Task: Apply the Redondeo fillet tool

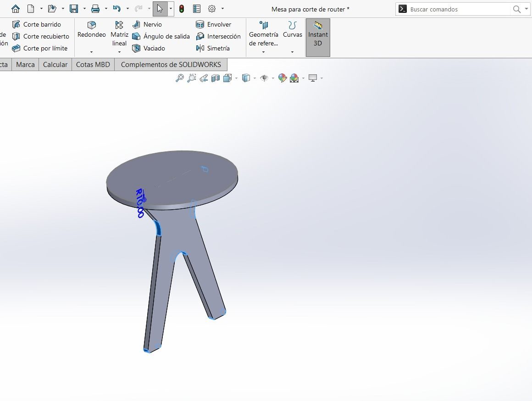Action: coord(92,29)
